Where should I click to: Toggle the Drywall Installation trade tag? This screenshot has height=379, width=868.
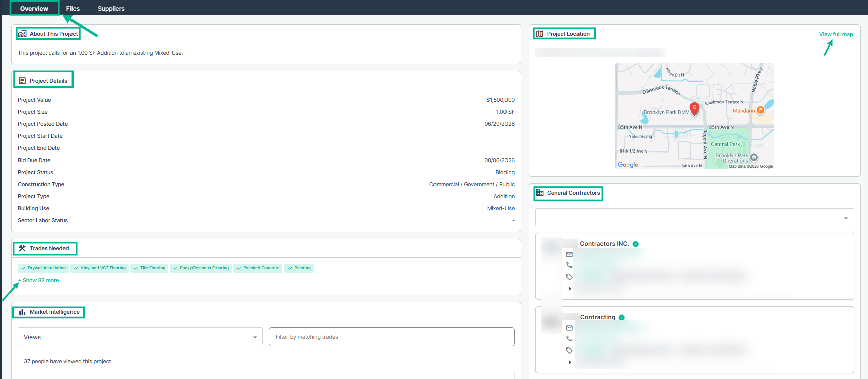click(x=43, y=268)
